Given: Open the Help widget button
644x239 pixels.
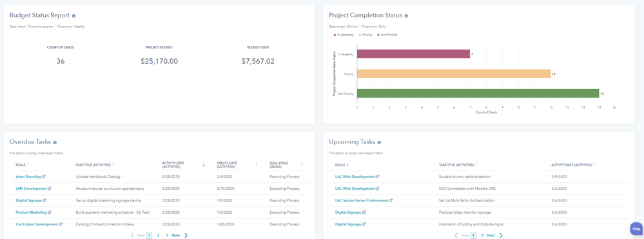Looking at the screenshot, I should pyautogui.click(x=636, y=229).
